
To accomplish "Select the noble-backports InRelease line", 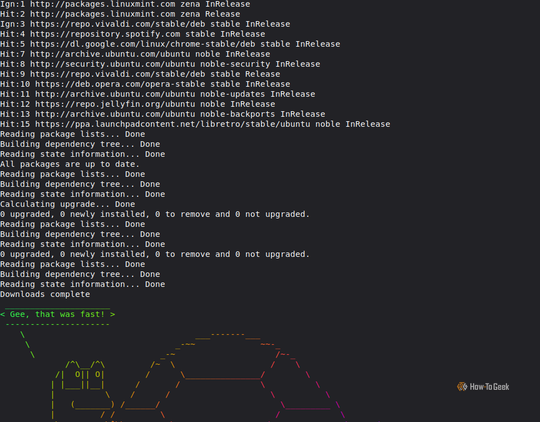I will pyautogui.click(x=163, y=114).
